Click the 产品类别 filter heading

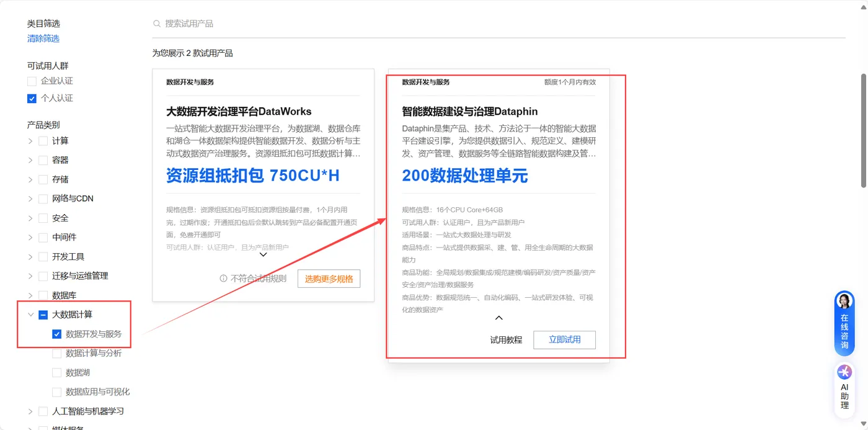tap(43, 125)
